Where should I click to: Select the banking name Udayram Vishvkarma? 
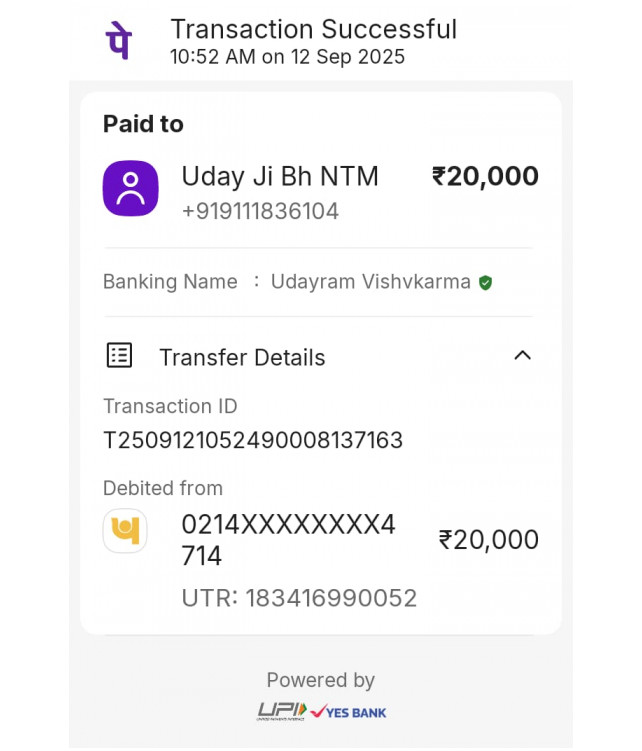click(x=371, y=282)
